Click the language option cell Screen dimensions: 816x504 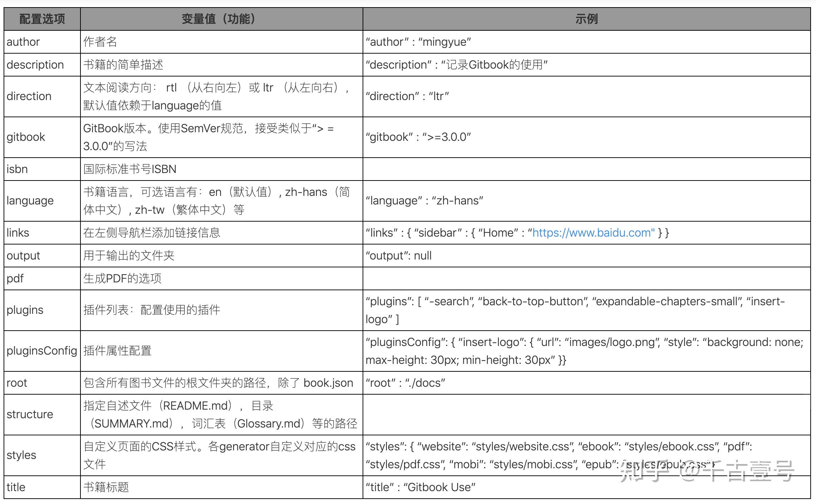click(x=30, y=201)
